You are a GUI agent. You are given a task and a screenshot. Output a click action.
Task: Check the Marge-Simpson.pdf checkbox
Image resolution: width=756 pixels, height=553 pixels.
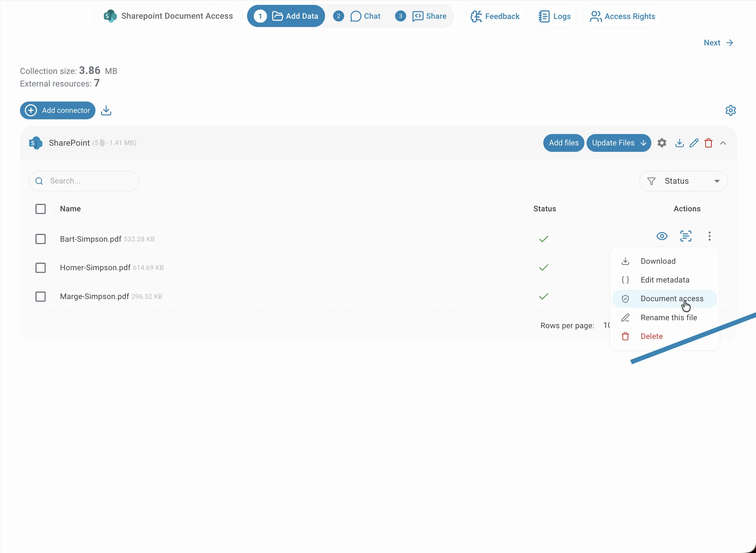(41, 297)
